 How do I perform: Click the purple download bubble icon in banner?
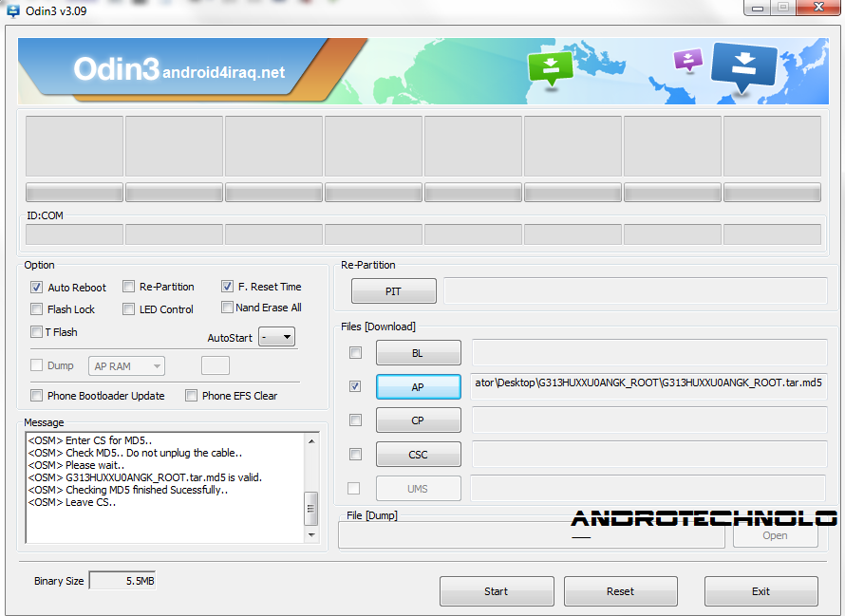click(688, 61)
